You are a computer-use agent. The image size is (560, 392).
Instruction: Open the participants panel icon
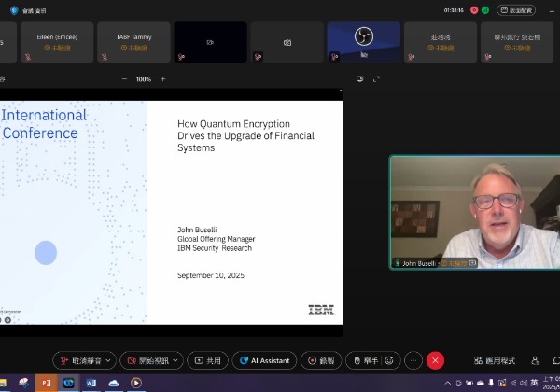click(535, 360)
